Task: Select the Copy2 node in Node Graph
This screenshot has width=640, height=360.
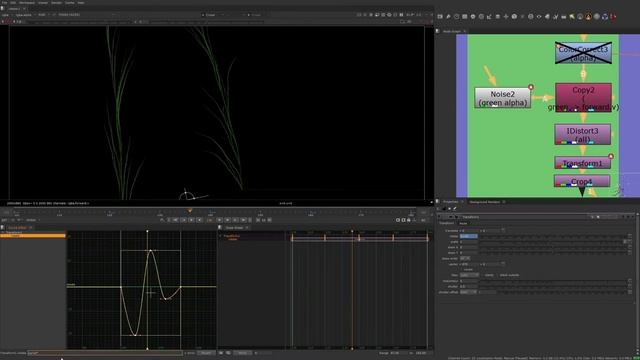Action: tap(583, 97)
